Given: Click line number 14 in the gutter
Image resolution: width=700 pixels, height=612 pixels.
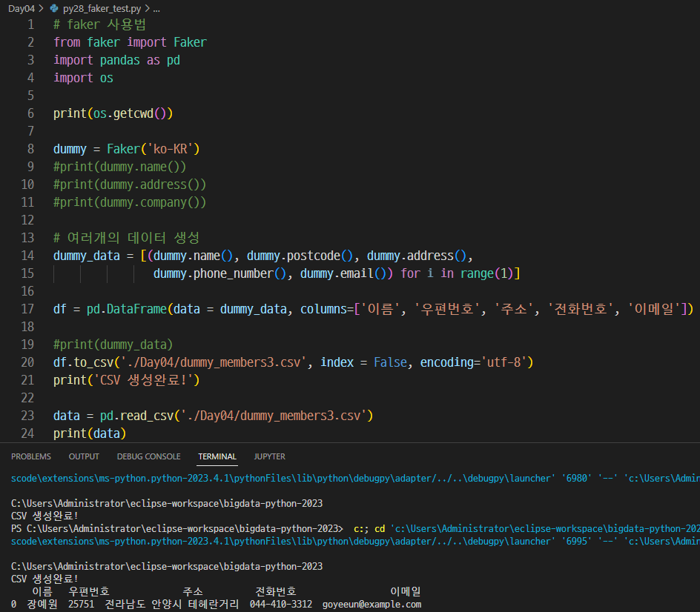Looking at the screenshot, I should pyautogui.click(x=27, y=256).
